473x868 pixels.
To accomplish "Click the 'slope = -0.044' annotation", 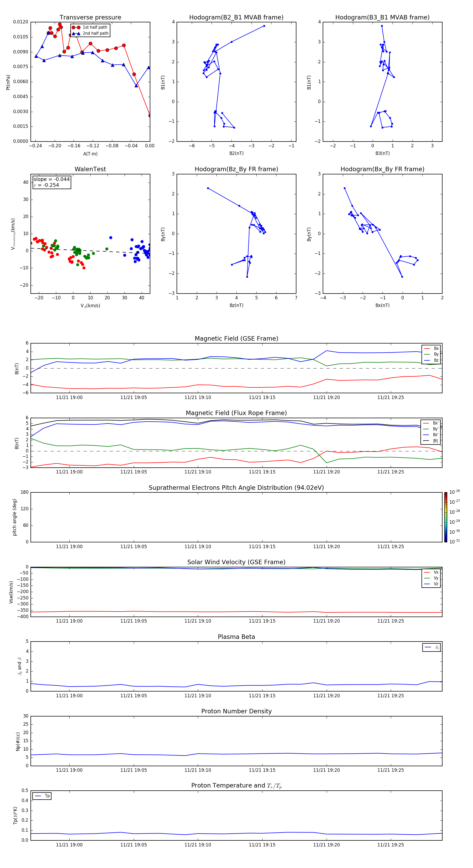I will [x=52, y=179].
